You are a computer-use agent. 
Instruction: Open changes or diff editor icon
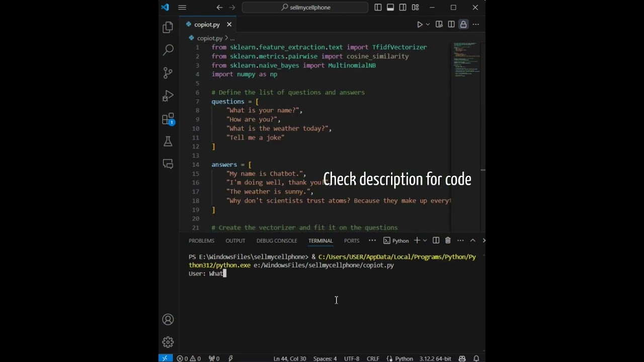(439, 25)
